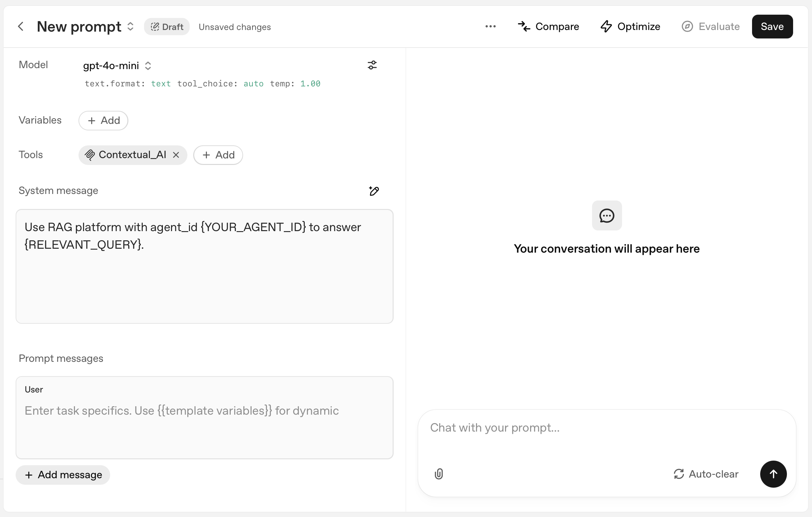Toggle the Auto-clear option

[x=706, y=474]
